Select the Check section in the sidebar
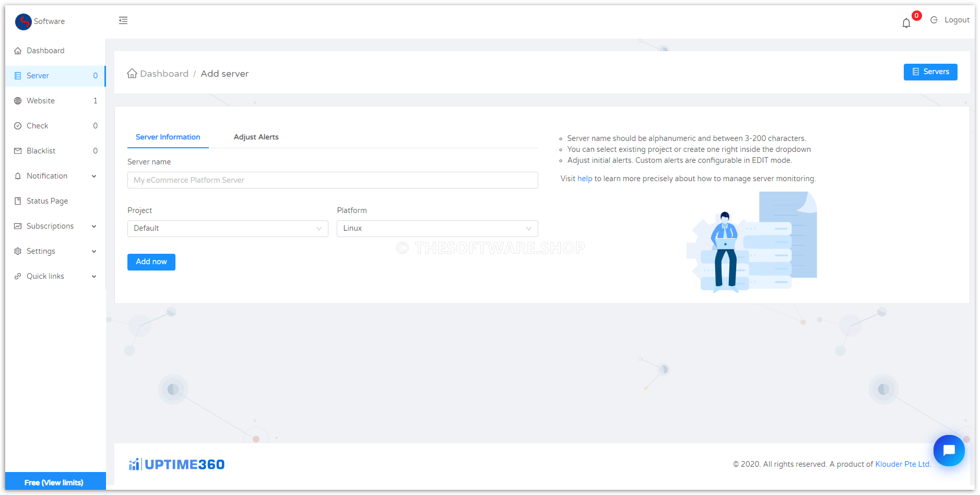The width and height of the screenshot is (980, 495). 18,125
